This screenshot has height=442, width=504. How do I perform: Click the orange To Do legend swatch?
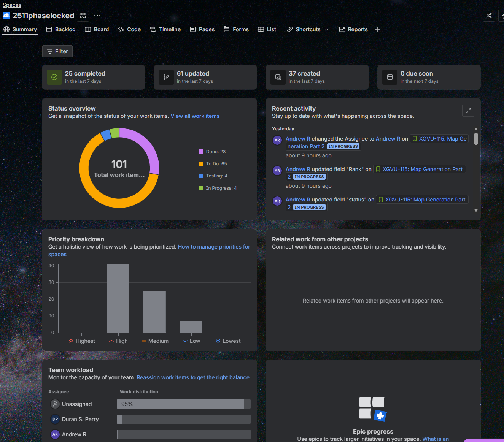point(201,164)
